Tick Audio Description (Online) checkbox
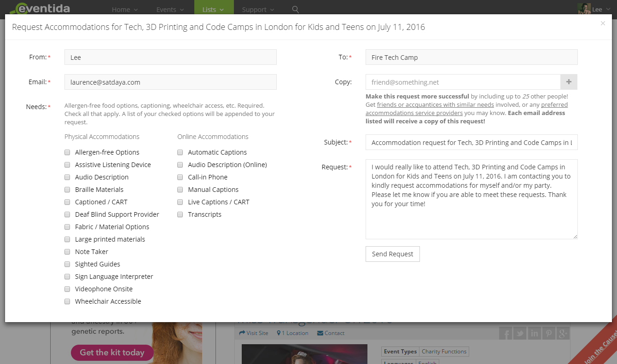617x364 pixels. tap(180, 165)
